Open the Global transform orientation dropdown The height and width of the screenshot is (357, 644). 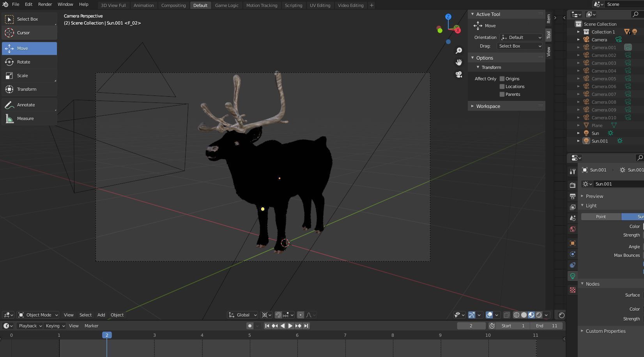tap(243, 315)
